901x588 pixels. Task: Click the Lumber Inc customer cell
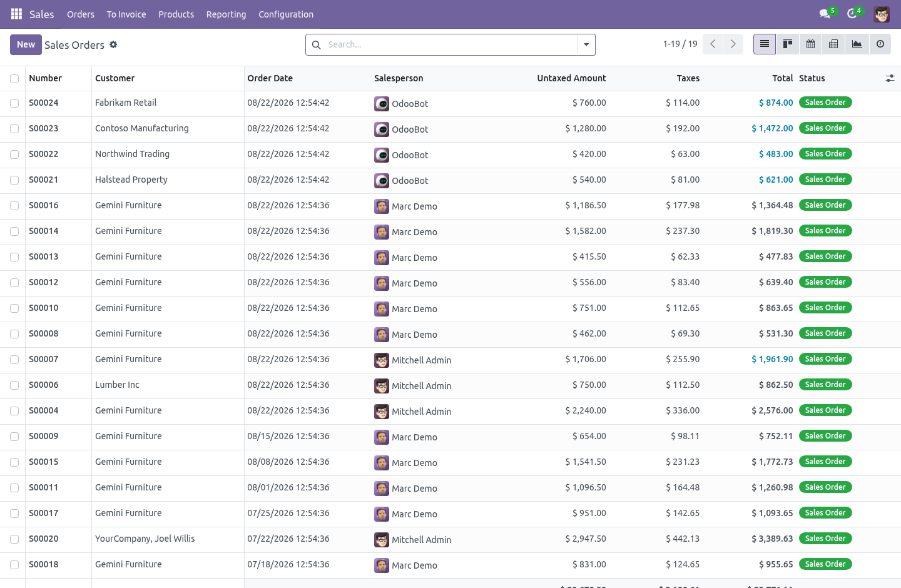[168, 385]
